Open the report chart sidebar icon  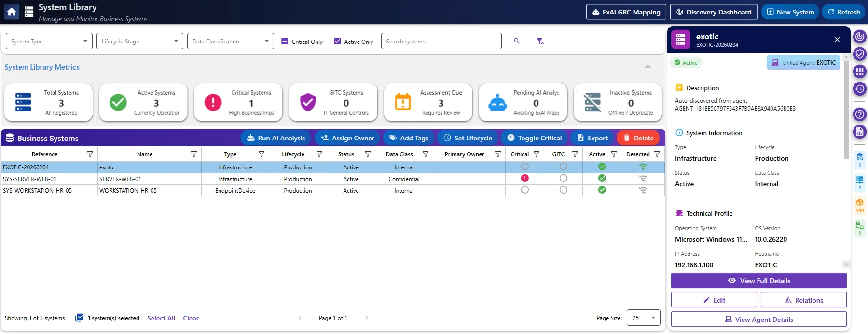[x=860, y=131]
